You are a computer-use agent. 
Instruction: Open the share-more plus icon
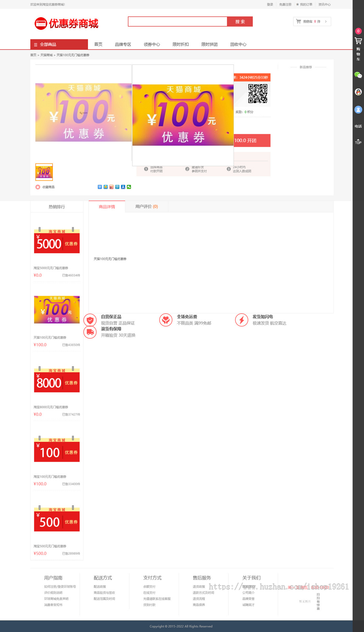99,187
